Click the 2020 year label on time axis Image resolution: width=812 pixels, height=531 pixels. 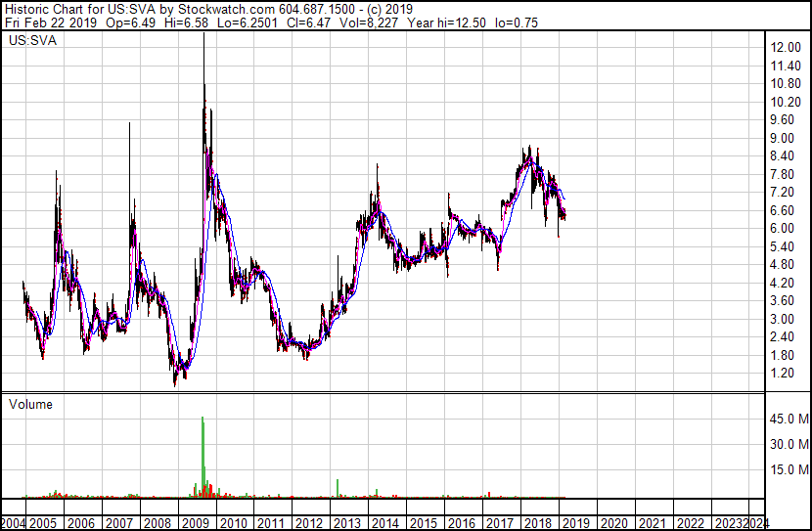(x=614, y=523)
